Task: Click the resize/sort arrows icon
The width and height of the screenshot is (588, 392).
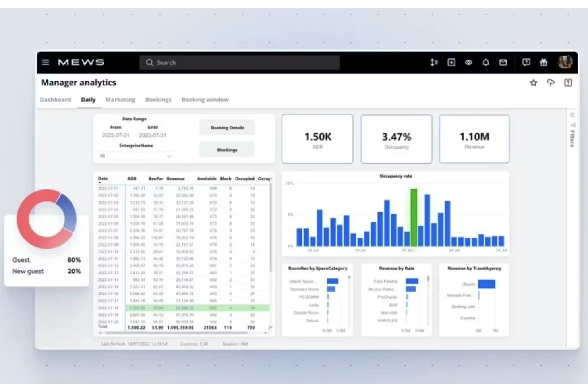Action: pos(434,62)
